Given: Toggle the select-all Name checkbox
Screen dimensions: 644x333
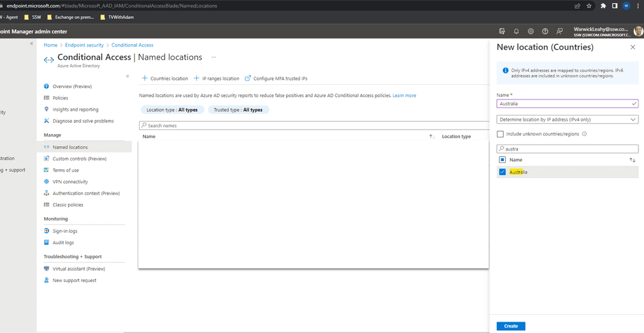Looking at the screenshot, I should (502, 160).
